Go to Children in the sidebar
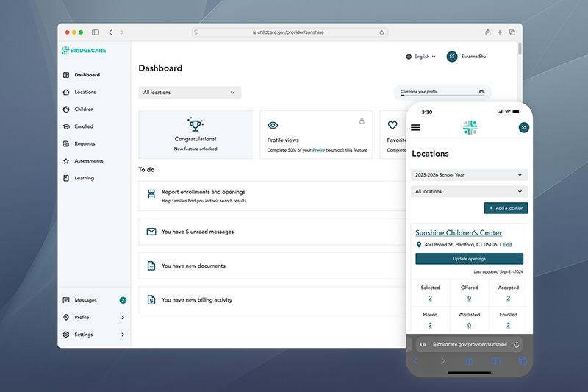The width and height of the screenshot is (588, 392). [x=84, y=110]
